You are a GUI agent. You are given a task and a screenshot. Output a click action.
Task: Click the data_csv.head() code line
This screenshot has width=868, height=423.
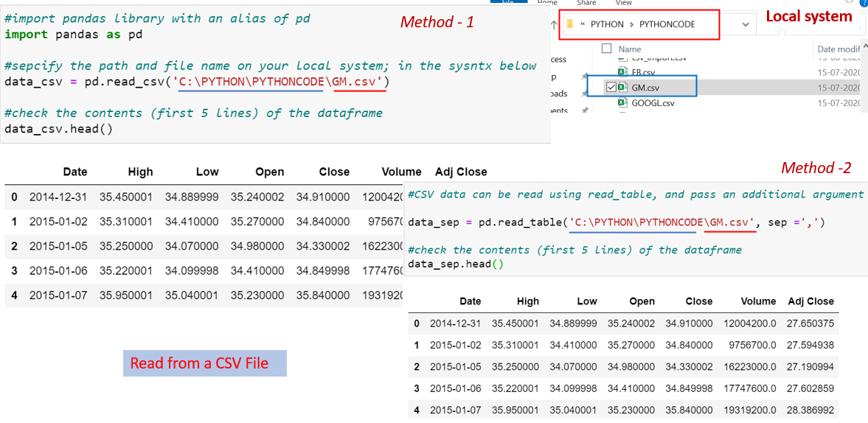[59, 130]
